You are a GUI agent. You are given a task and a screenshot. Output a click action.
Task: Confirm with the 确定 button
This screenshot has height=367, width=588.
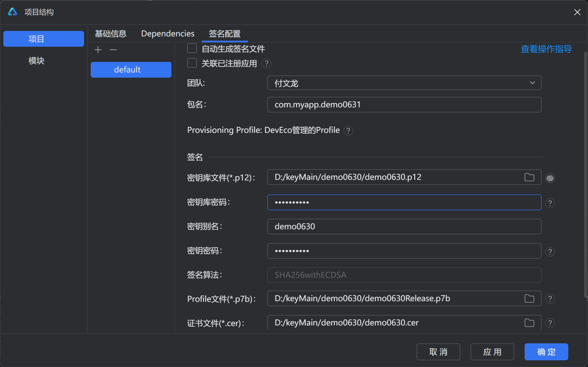pyautogui.click(x=546, y=352)
